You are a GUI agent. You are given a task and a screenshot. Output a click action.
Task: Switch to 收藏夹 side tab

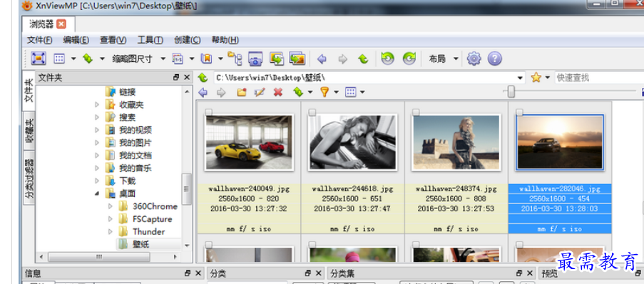coord(29,131)
